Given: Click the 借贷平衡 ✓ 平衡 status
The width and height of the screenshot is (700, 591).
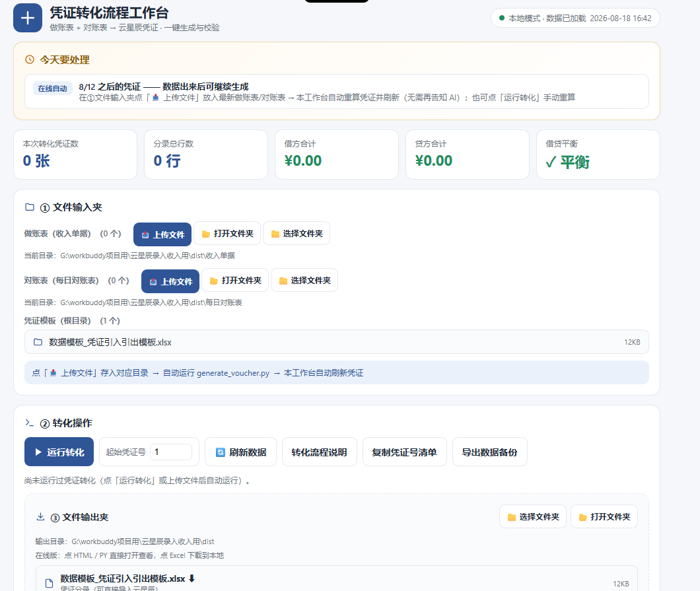Looking at the screenshot, I should point(568,162).
